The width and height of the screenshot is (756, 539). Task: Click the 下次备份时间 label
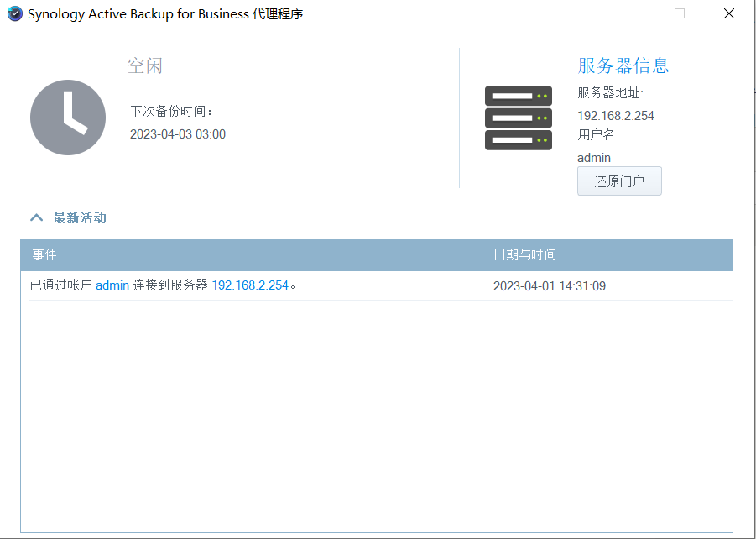(171, 111)
